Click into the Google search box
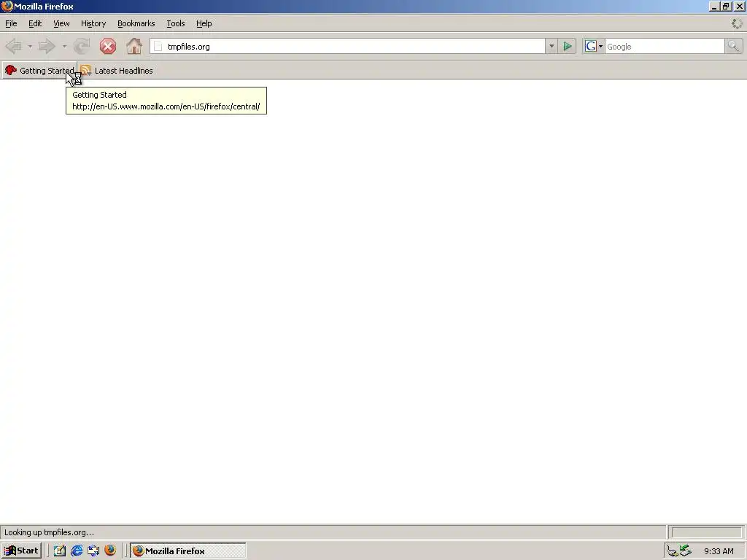The width and height of the screenshot is (747, 560). tap(665, 46)
